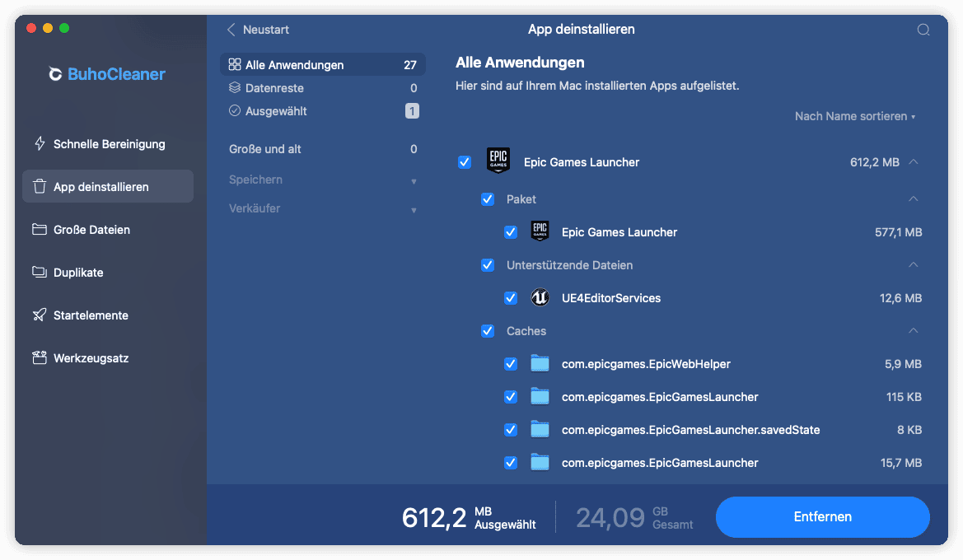This screenshot has width=963, height=560.
Task: Click the small Epic Games package icon
Action: pos(540,231)
